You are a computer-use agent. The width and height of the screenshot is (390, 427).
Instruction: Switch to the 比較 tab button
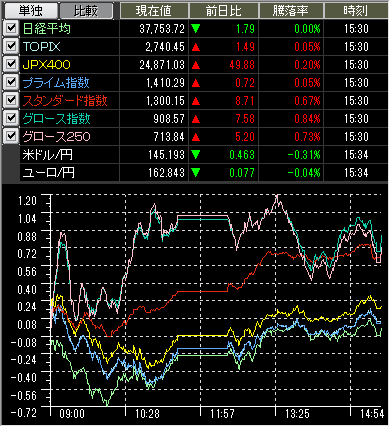(86, 10)
